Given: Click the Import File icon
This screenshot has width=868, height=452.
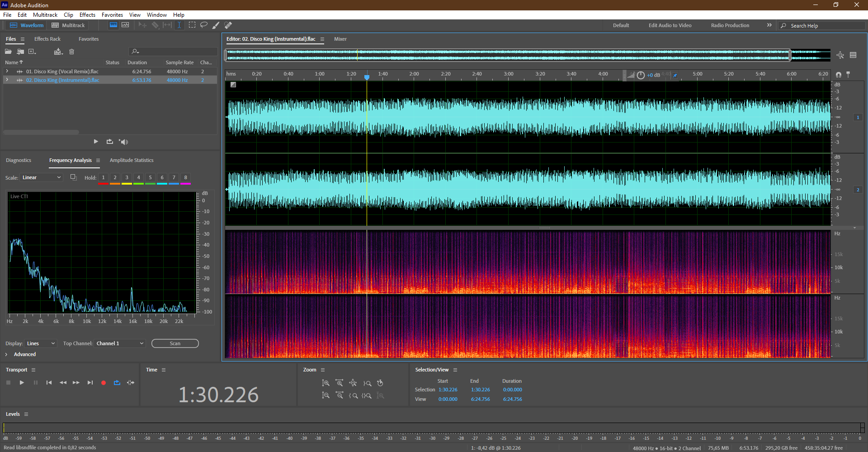Looking at the screenshot, I should tap(20, 52).
